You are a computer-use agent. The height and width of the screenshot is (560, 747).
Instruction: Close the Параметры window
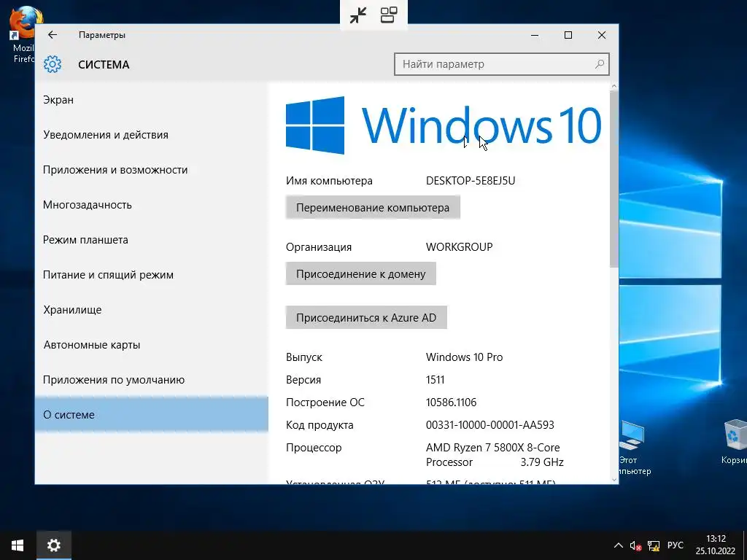coord(602,35)
